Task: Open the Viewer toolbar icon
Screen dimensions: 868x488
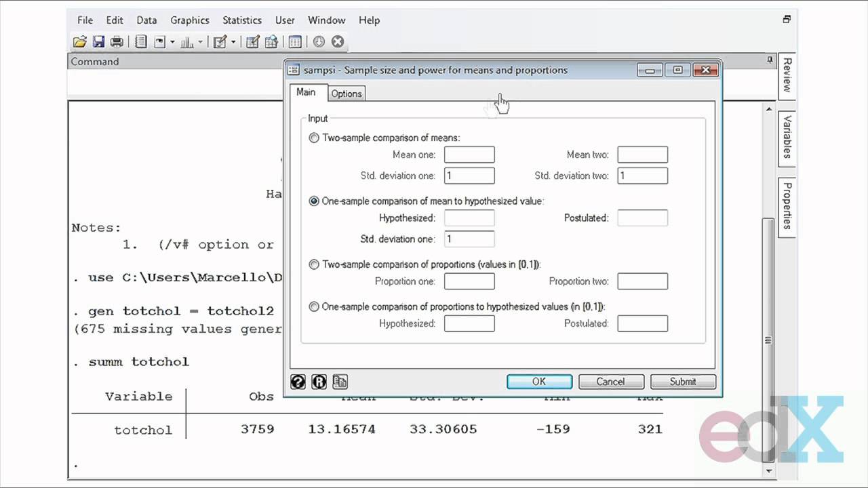Action: click(160, 42)
